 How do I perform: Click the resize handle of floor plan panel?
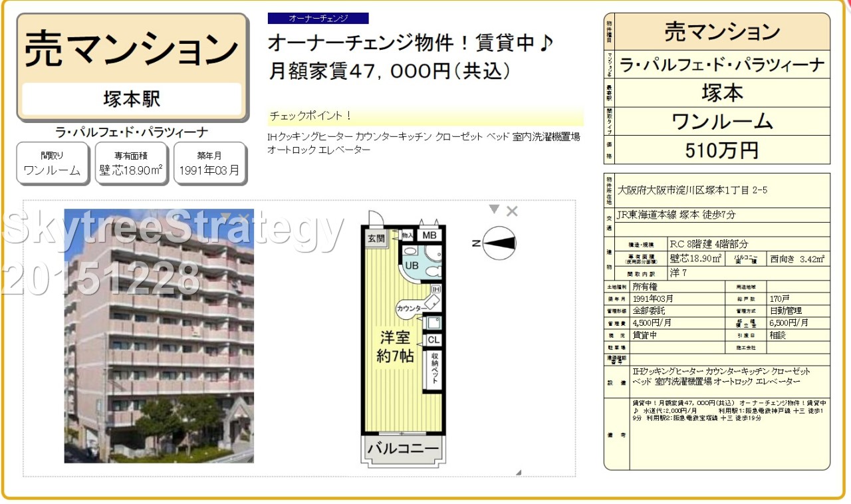[x=519, y=473]
